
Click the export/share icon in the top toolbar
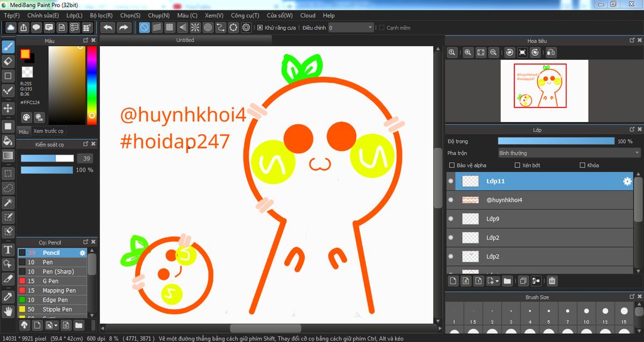23,28
